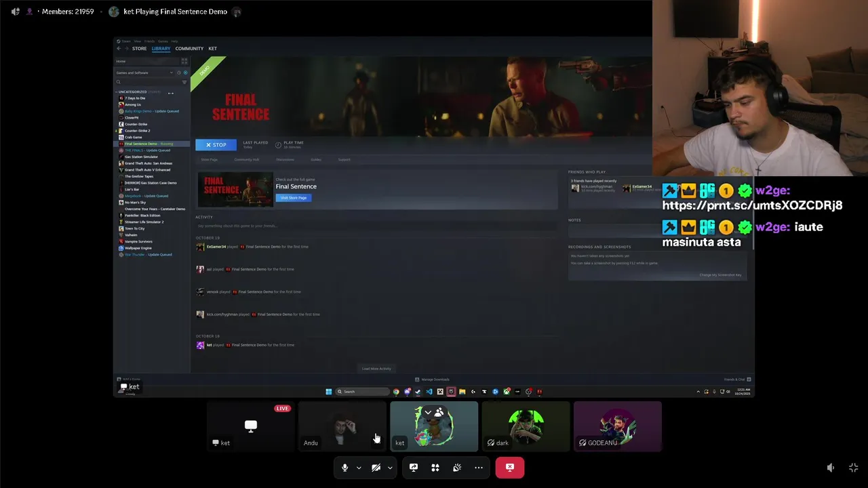The width and height of the screenshot is (868, 488).
Task: Click the share screen icon
Action: coord(414,468)
